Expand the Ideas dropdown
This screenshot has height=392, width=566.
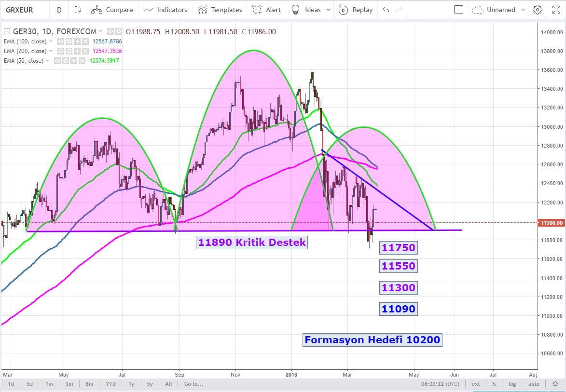coord(329,10)
